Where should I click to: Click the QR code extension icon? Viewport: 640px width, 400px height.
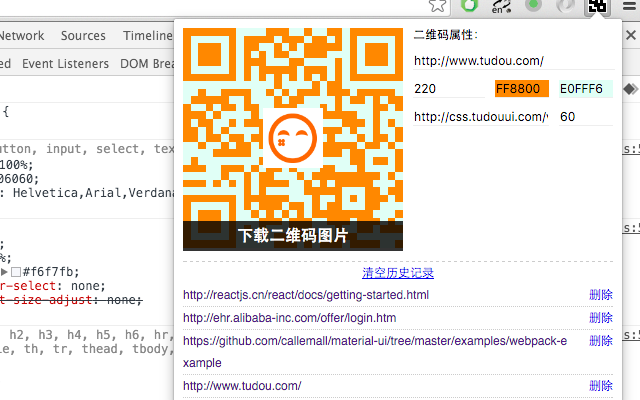(597, 6)
